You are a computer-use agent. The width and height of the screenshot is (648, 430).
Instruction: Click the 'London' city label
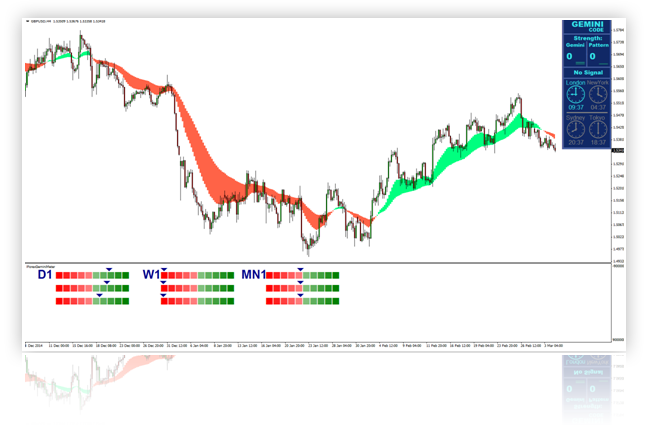[575, 83]
